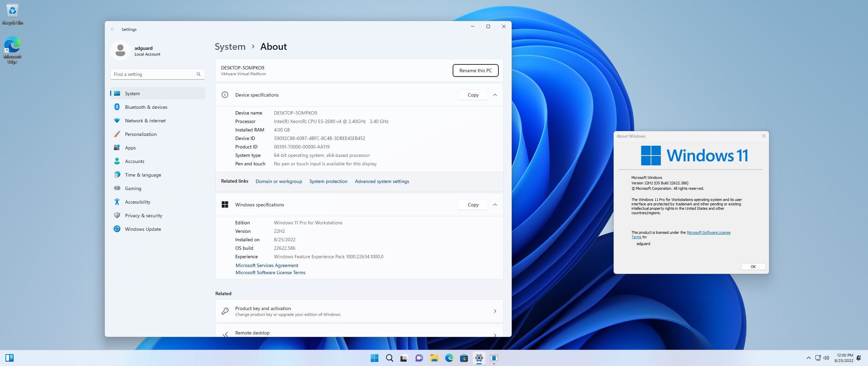Copy the Device specifications

(473, 95)
